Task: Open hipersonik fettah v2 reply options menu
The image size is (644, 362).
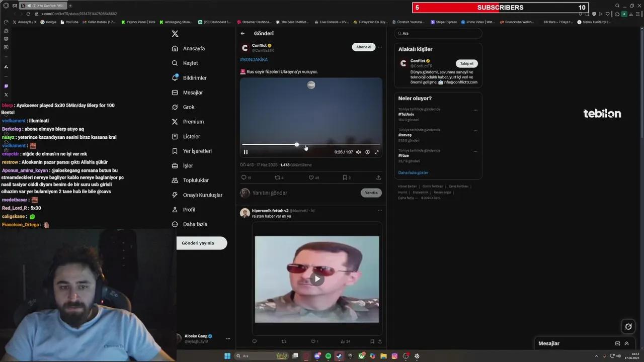Action: 380,211
